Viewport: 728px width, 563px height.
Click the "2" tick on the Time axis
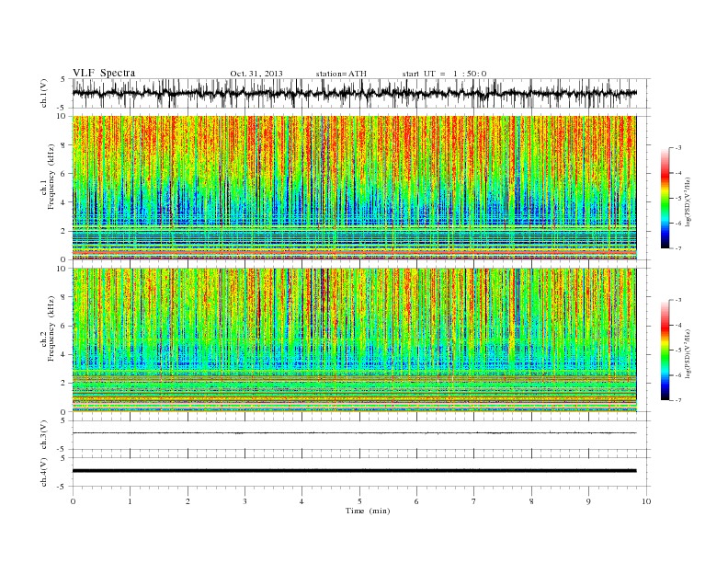(x=188, y=501)
